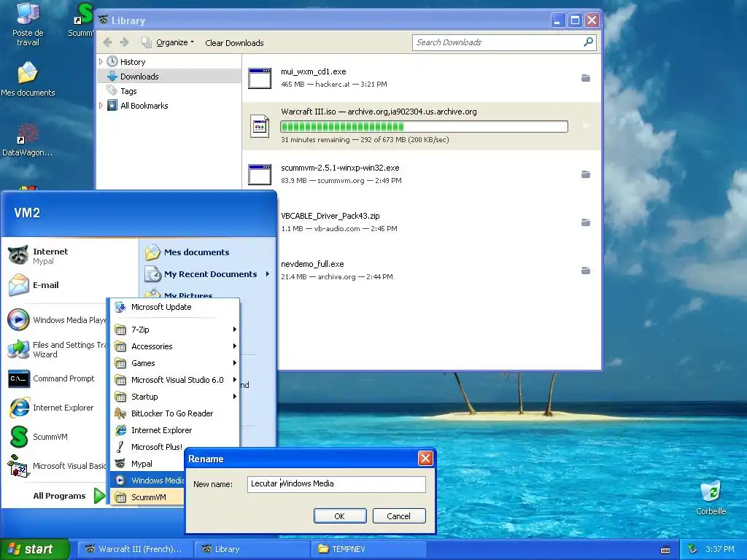Expand Microsoft Visual Studio 6.0 submenu

[175, 379]
